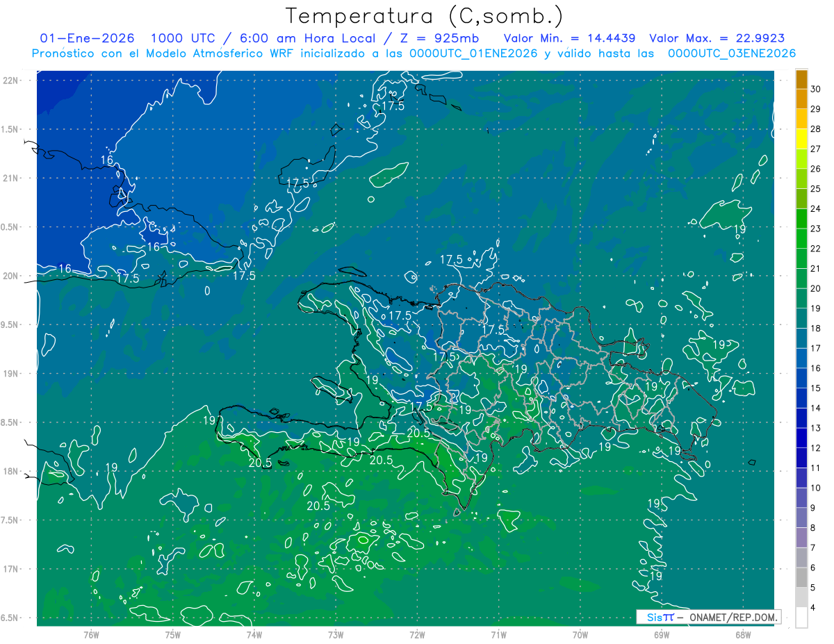
Task: Click the legend color band between 10 and 11
Action: (801, 478)
